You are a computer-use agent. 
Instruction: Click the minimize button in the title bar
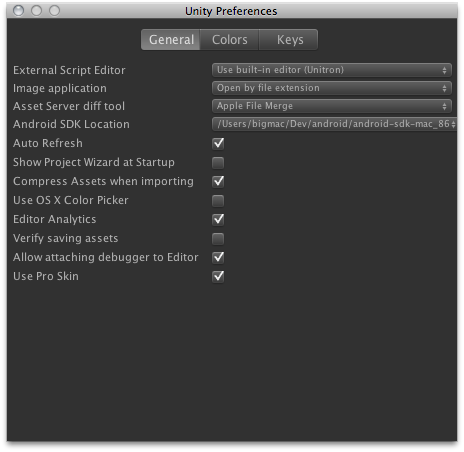37,11
